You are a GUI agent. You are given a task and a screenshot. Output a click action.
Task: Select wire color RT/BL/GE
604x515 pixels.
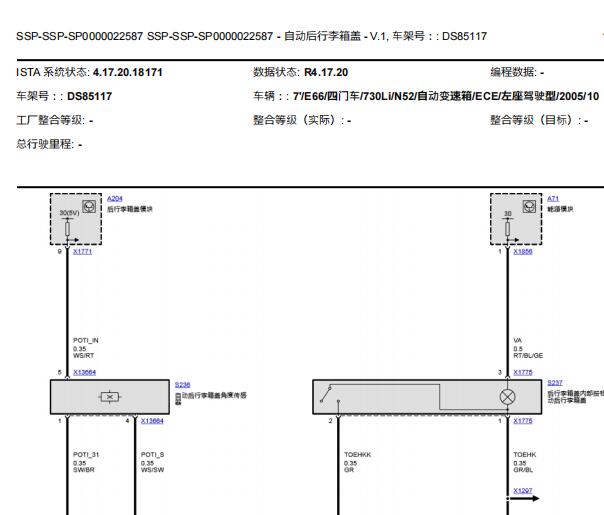[x=528, y=356]
